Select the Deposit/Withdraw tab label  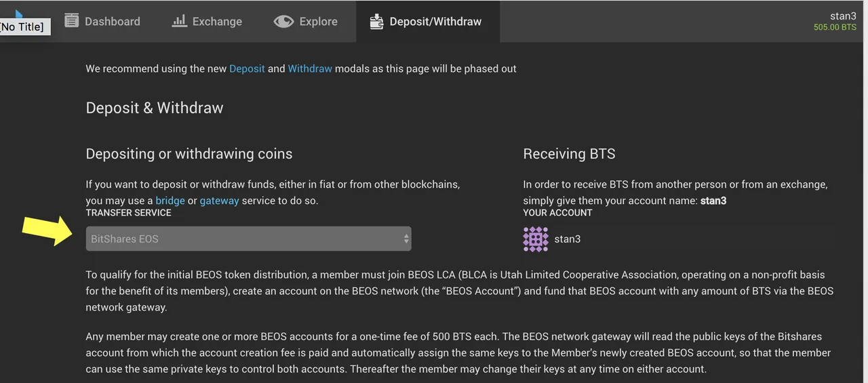click(435, 22)
